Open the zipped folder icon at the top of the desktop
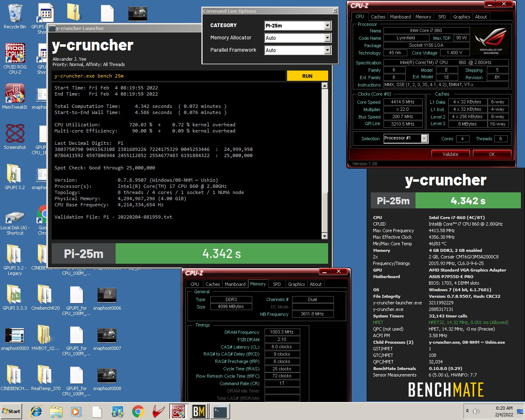525x420 pixels. [74, 12]
